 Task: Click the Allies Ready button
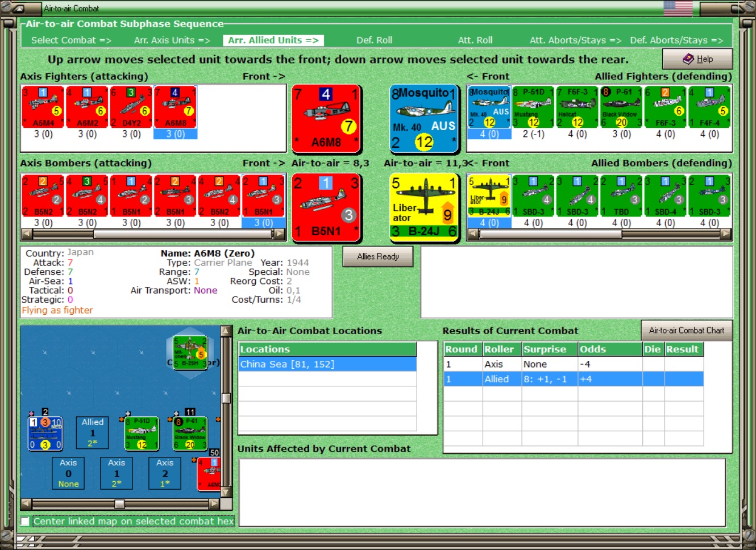378,257
